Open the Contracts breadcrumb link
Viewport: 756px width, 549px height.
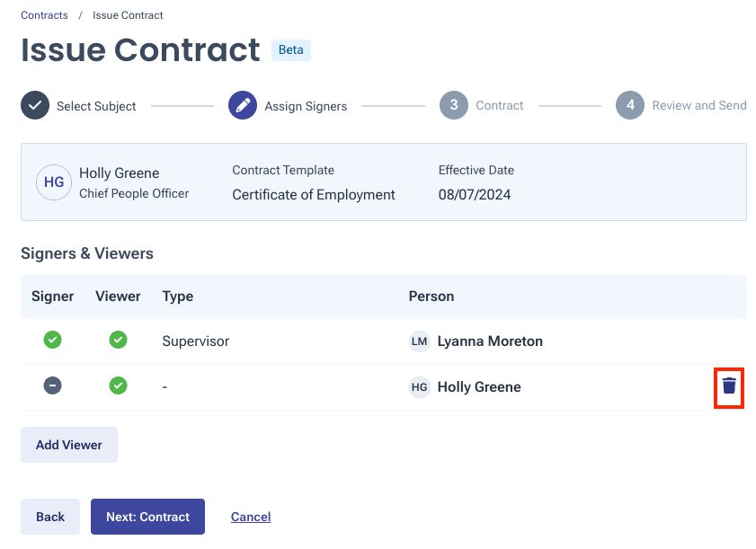click(x=44, y=15)
